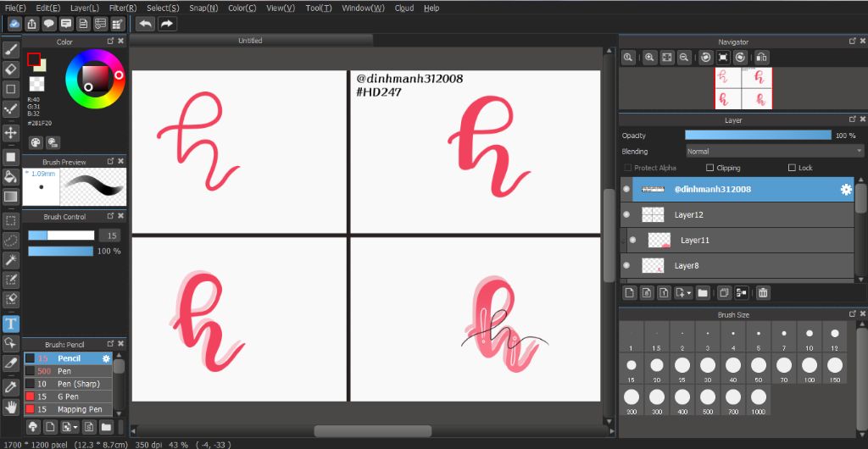Toggle the Clipping checkbox
Screen dimensions: 868x449
709,168
